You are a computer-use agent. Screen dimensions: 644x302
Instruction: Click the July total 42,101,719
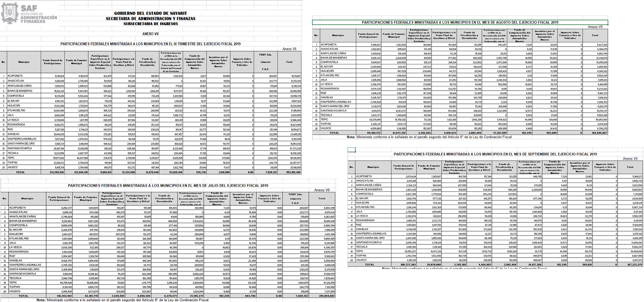pos(86,296)
